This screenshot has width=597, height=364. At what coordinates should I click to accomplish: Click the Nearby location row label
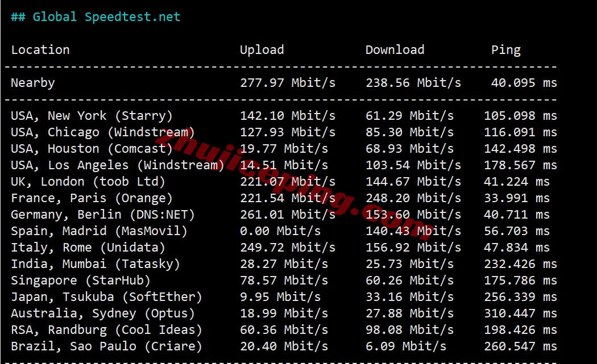33,83
